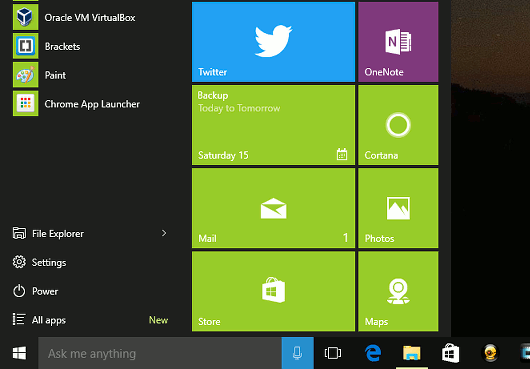Viewport: 530px width, 369px height.
Task: Click the Backup event title text
Action: 213,96
